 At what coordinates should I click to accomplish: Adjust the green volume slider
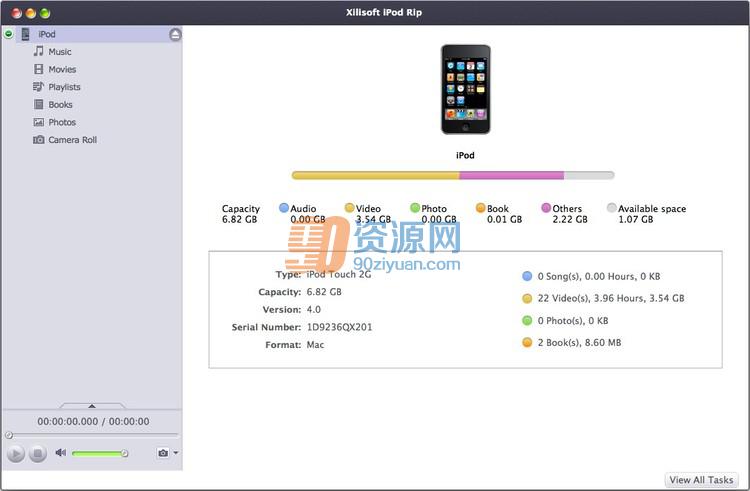tap(100, 453)
